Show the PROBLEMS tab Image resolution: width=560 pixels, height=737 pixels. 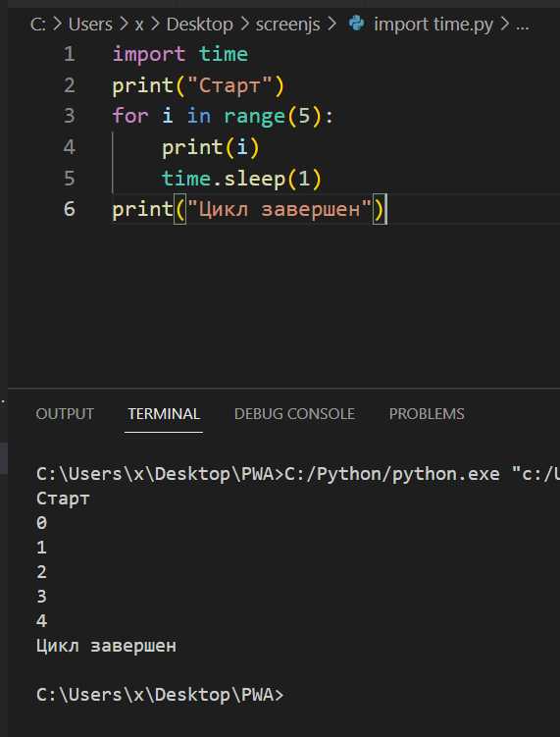tap(427, 414)
